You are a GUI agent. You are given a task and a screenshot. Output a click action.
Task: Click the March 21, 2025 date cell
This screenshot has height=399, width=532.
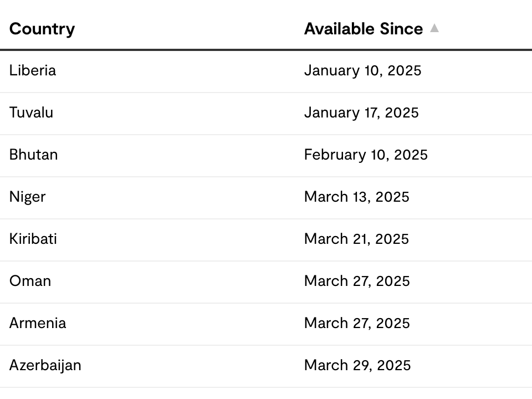coord(356,239)
